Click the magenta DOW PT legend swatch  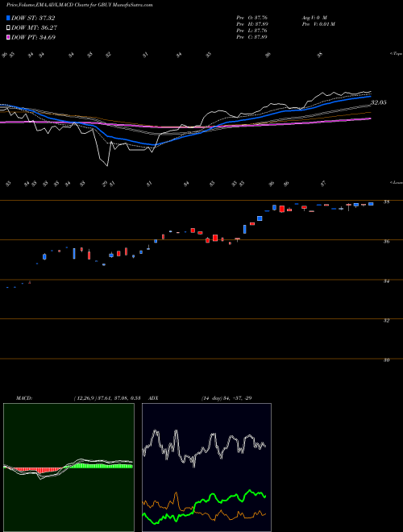[9, 38]
